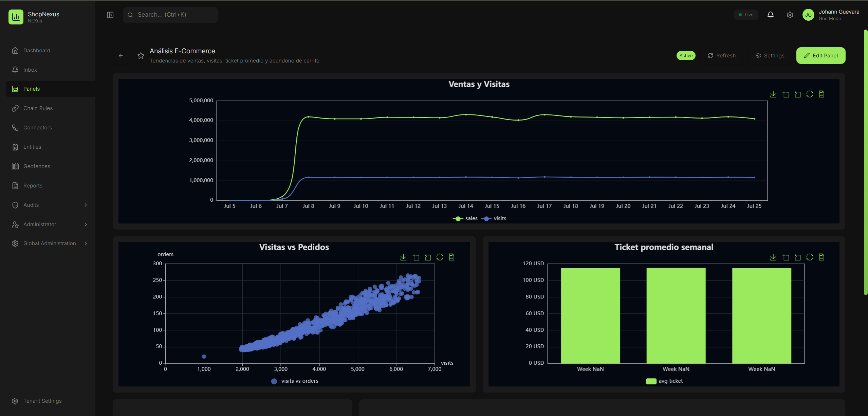868x416 pixels.
Task: Open data view for Ticket promedio semanal
Action: (821, 257)
